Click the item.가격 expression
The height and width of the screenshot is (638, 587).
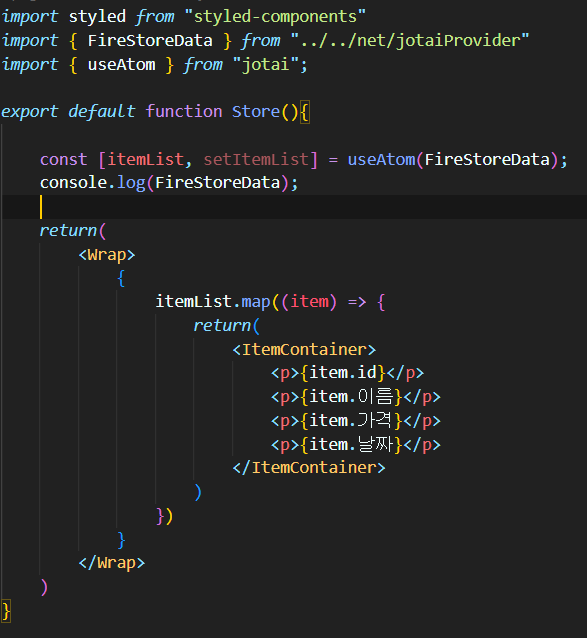pyautogui.click(x=351, y=421)
